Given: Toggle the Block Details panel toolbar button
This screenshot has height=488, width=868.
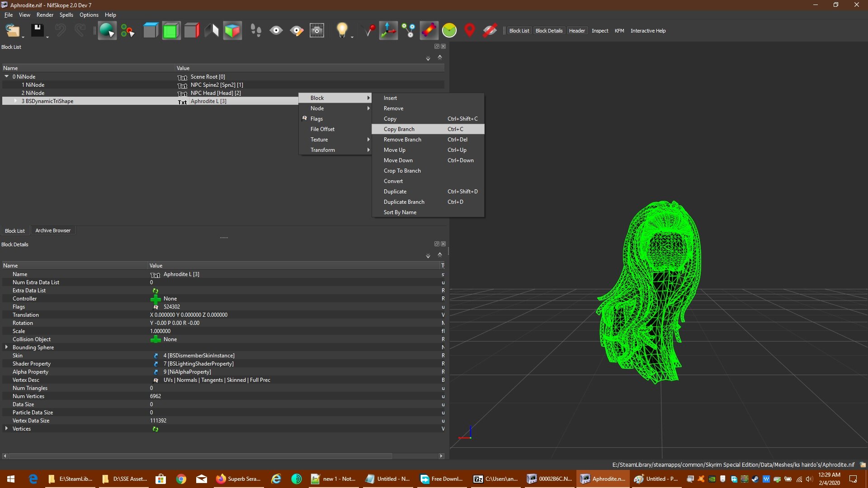Looking at the screenshot, I should [549, 31].
